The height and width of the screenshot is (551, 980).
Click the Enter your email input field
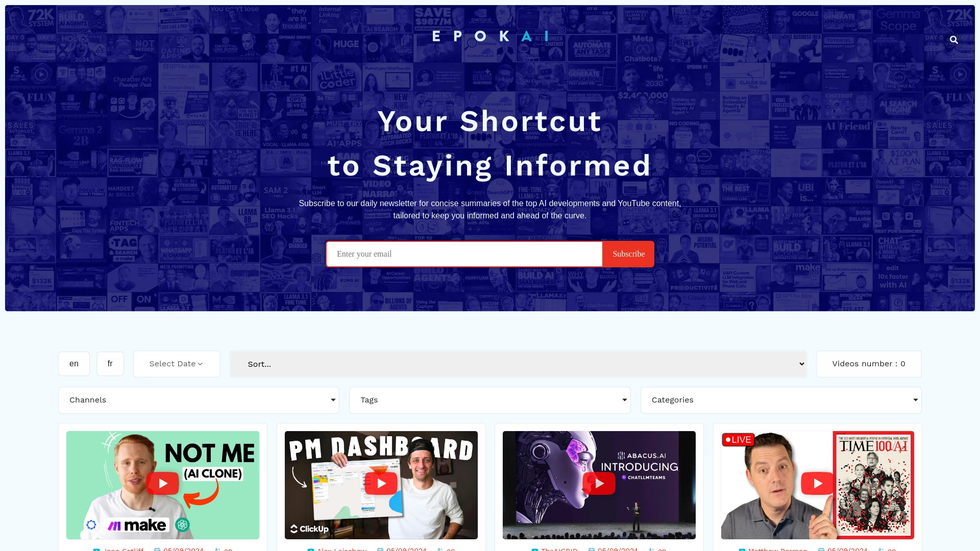pos(464,254)
